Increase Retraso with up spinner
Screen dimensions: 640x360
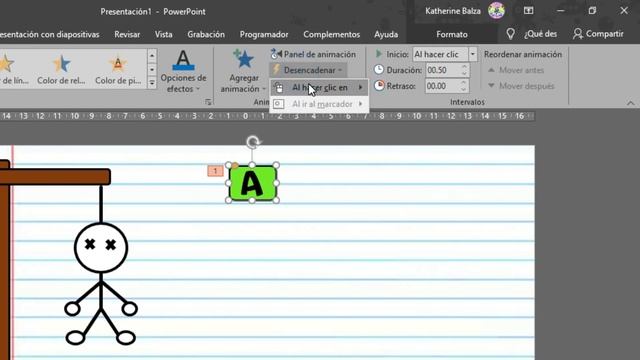point(464,83)
